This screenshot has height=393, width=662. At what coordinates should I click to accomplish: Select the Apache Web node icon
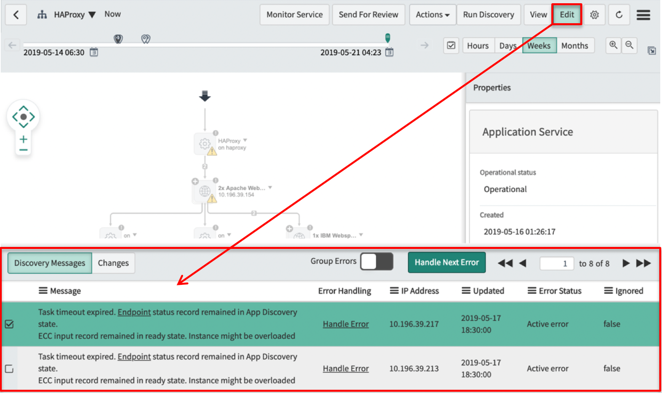click(x=204, y=191)
